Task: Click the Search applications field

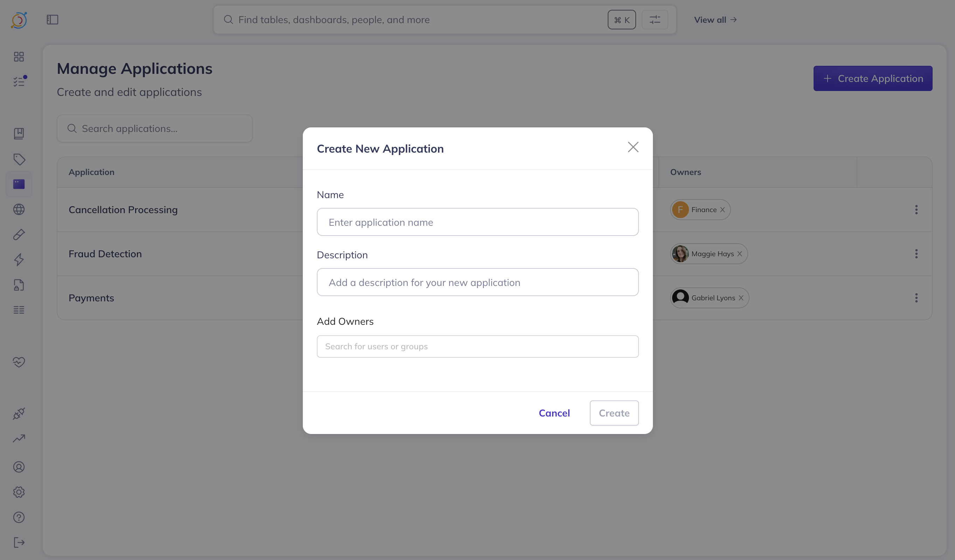Action: (155, 129)
